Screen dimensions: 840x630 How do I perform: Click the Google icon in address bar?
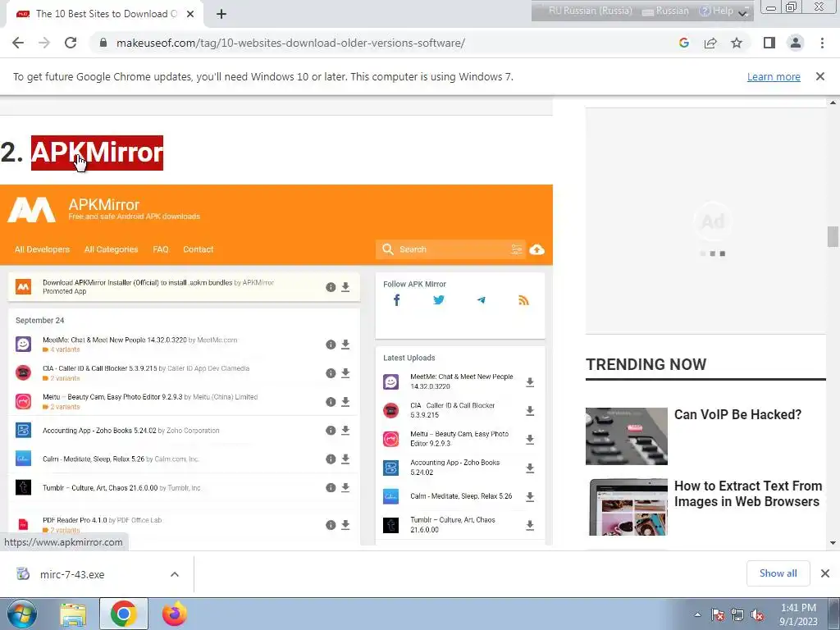(683, 43)
